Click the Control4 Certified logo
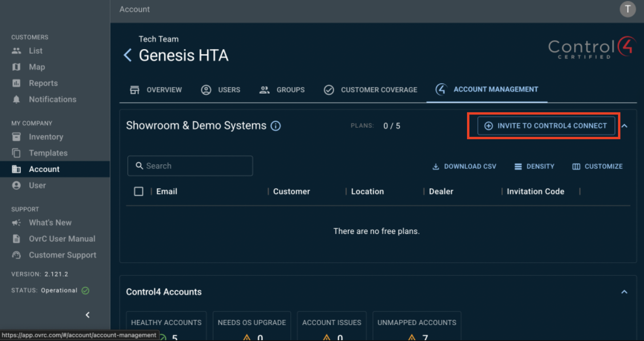 click(x=591, y=48)
